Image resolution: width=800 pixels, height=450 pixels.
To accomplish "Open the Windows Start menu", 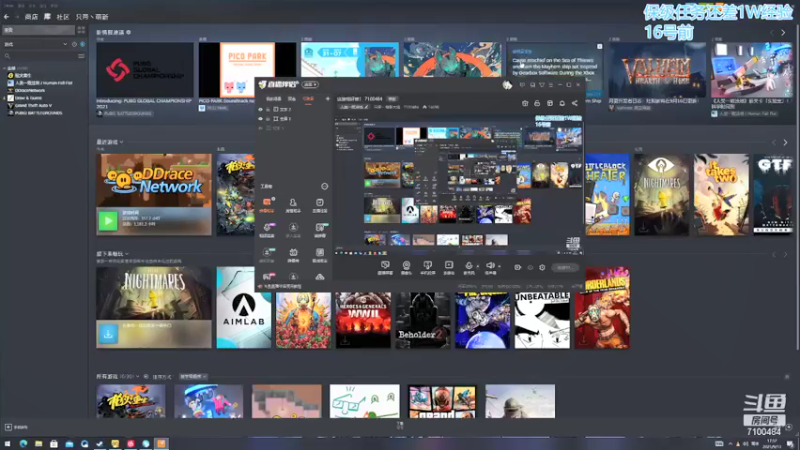I will click(7, 444).
